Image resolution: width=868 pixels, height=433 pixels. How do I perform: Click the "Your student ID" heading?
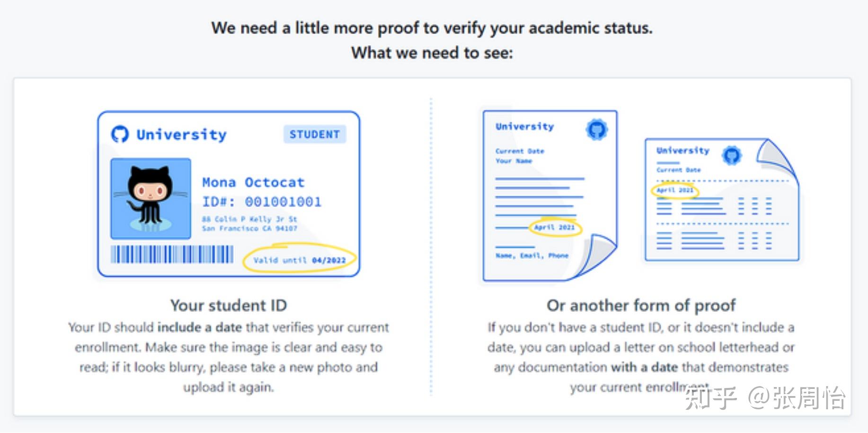click(x=229, y=306)
